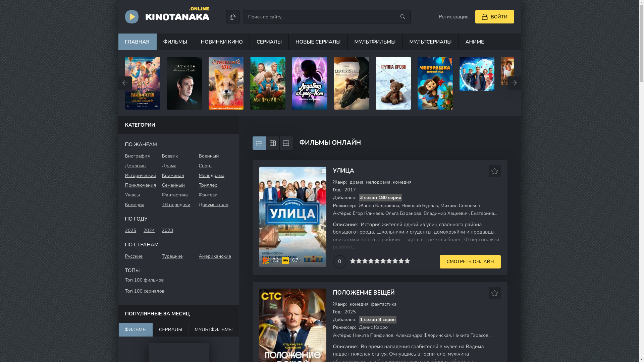The width and height of the screenshot is (644, 362).
Task: Open the Мой дикий друг poster
Action: click(268, 83)
